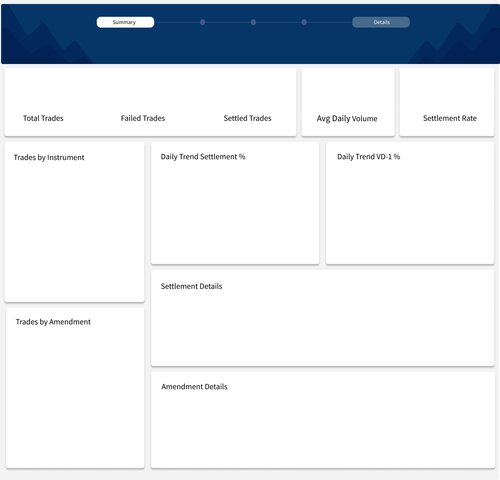500x480 pixels.
Task: Jump to the middle progress dot
Action: tap(253, 22)
